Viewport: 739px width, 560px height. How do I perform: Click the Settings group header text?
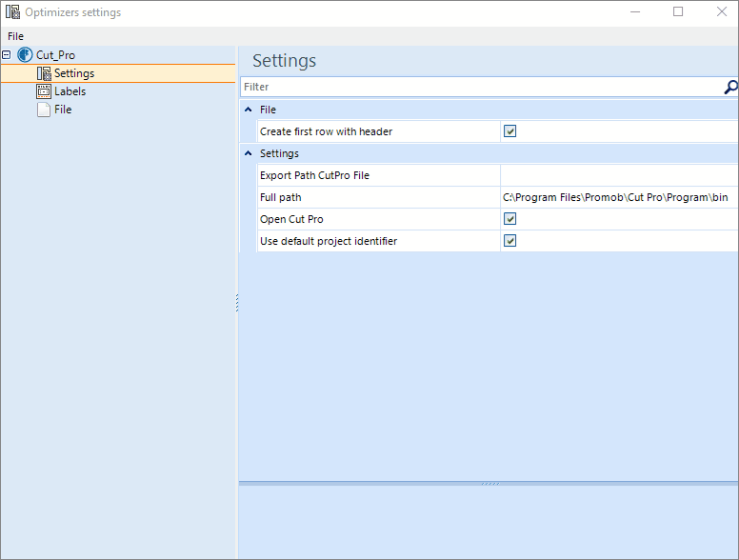click(x=279, y=153)
